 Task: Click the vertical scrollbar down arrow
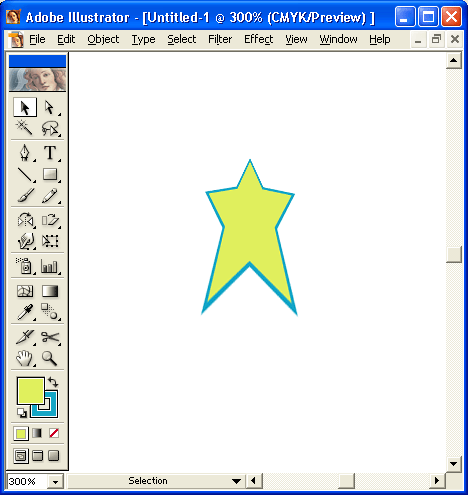[454, 464]
